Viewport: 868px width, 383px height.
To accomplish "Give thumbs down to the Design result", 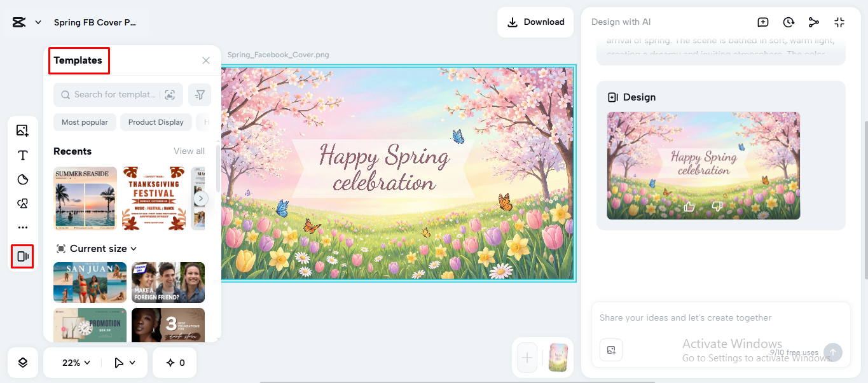I will tap(717, 205).
